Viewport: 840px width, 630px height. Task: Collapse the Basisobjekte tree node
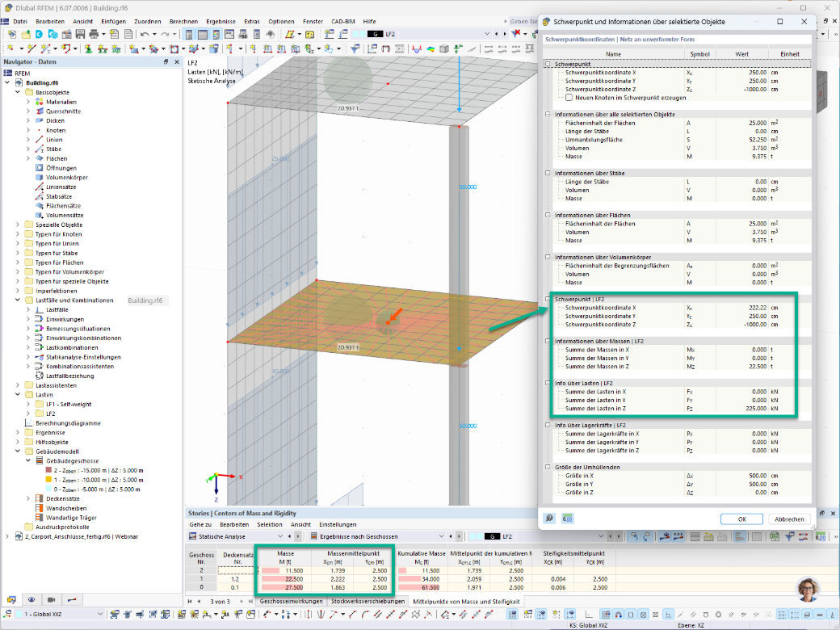coord(18,92)
